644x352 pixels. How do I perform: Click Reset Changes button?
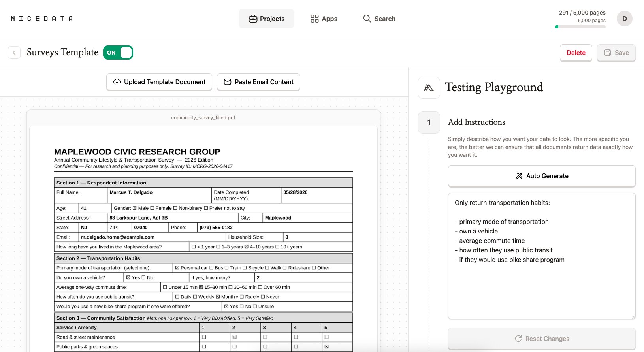(x=542, y=339)
